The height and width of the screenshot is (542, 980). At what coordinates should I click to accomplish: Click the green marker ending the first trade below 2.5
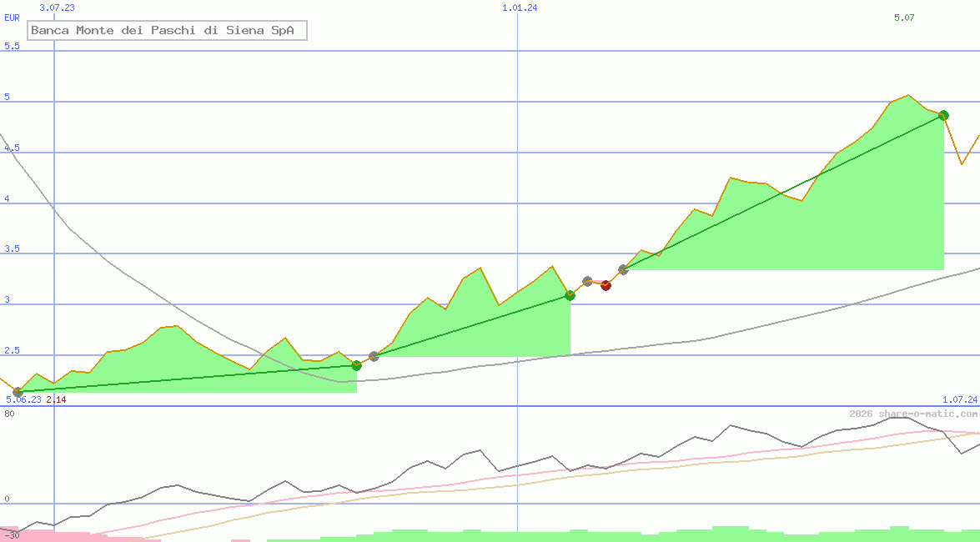click(356, 365)
